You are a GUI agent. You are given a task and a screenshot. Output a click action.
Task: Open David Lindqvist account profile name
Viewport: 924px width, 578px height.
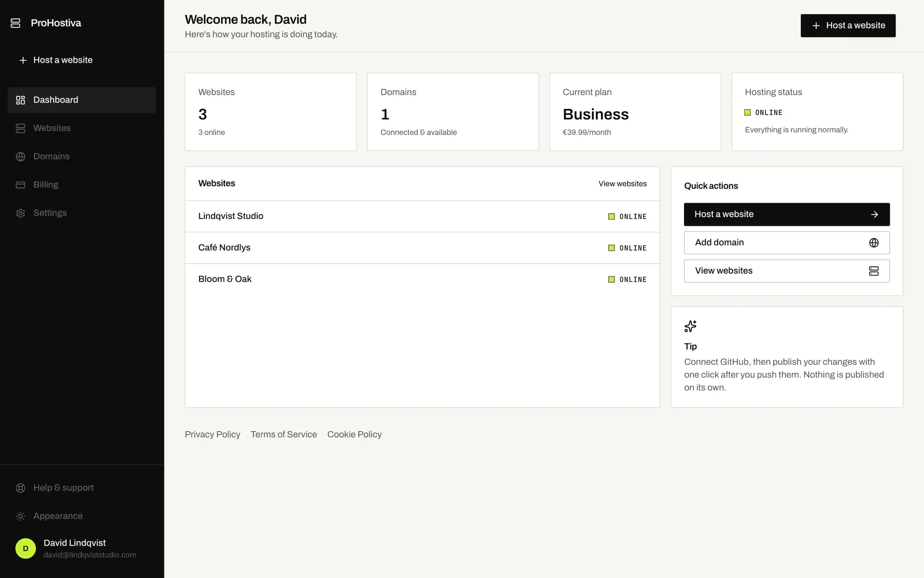click(74, 543)
